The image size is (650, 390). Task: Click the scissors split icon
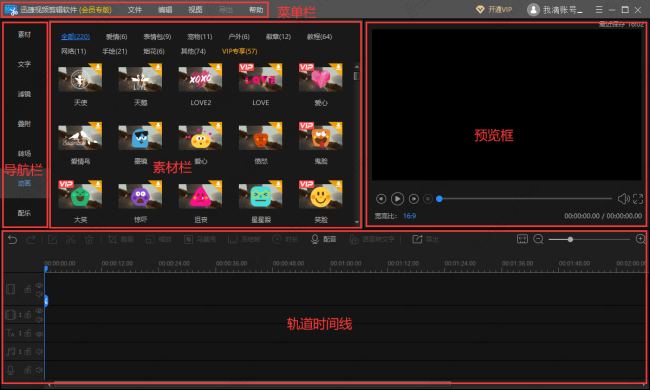(70, 239)
